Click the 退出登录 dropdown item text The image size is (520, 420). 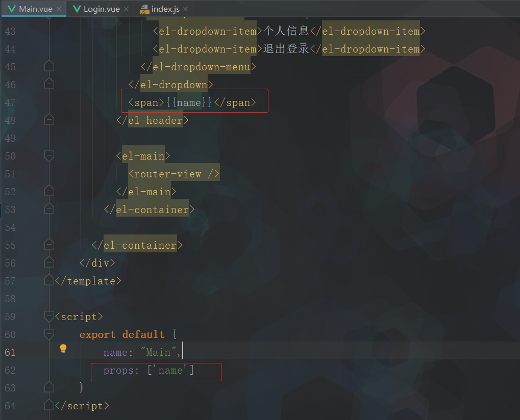tap(286, 49)
